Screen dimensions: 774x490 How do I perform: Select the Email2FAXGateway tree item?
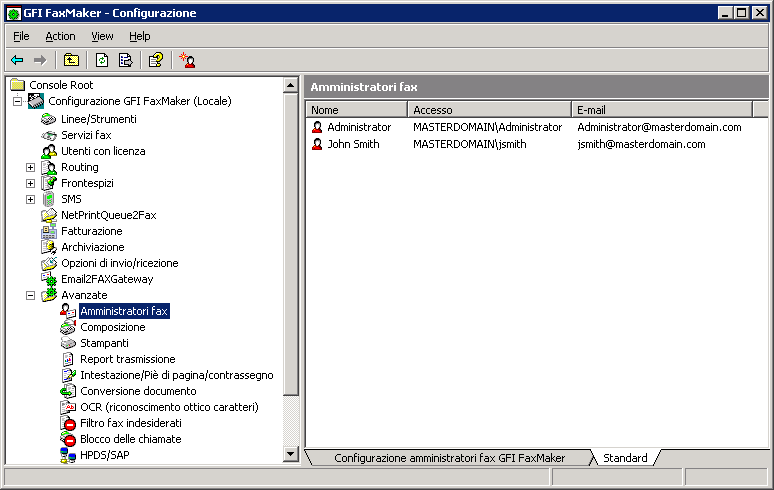point(107,279)
